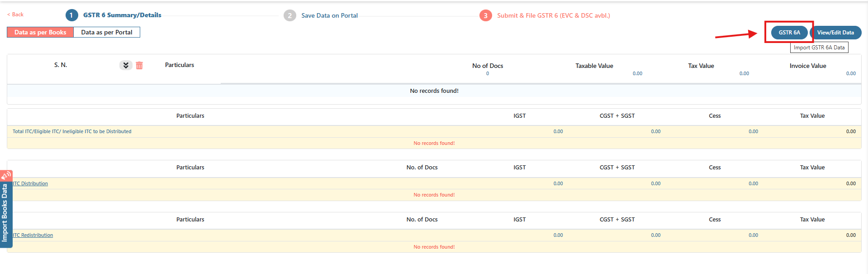Click the double-chevron expand all icon
This screenshot has height=274, width=868.
click(126, 66)
